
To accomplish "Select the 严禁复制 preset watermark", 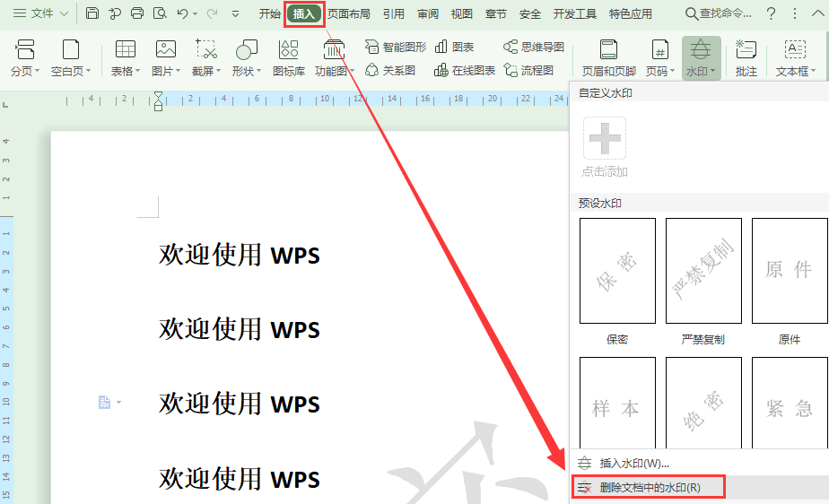I will [703, 271].
